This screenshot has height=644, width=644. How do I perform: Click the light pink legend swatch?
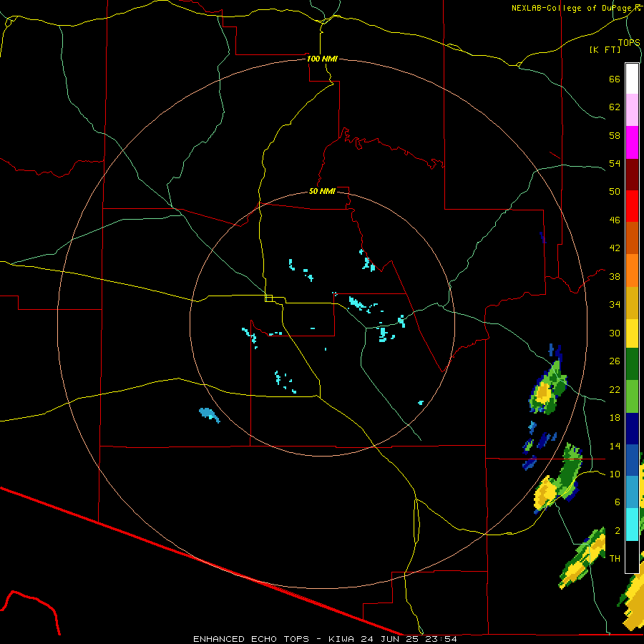[x=632, y=110]
